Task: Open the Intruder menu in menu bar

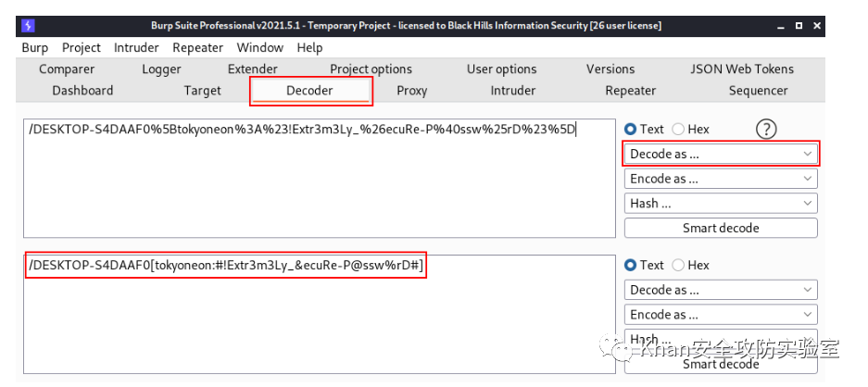Action: (x=136, y=47)
